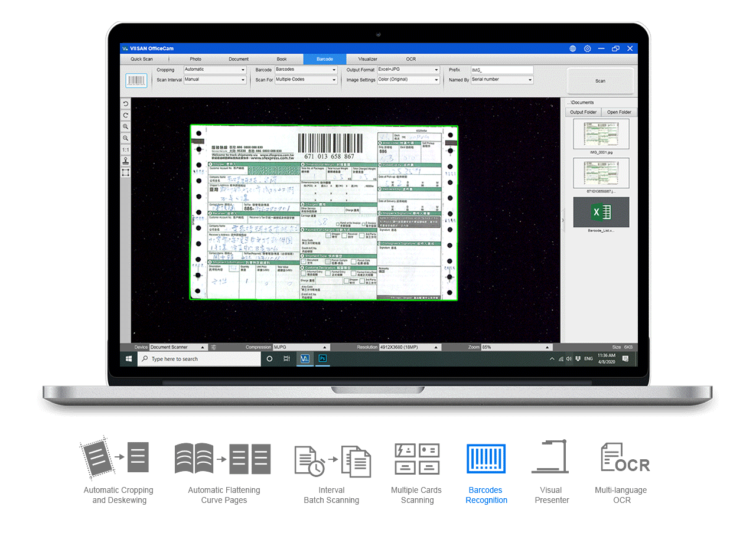This screenshot has width=756, height=536.
Task: Switch to the Document tab
Action: 239,59
